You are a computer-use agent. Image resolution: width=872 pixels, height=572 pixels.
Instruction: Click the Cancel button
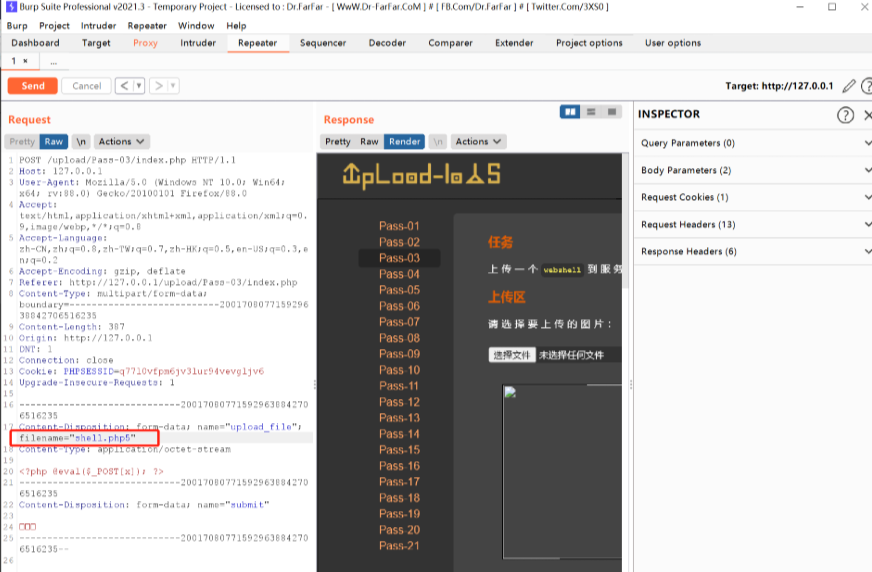coord(87,86)
